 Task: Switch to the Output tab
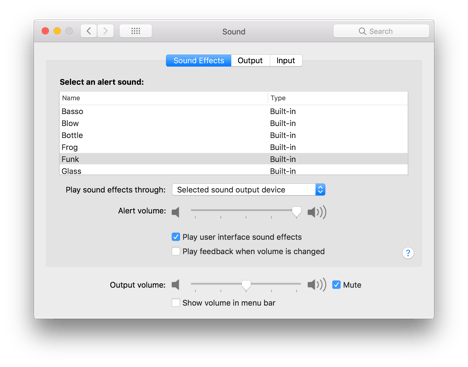point(250,61)
